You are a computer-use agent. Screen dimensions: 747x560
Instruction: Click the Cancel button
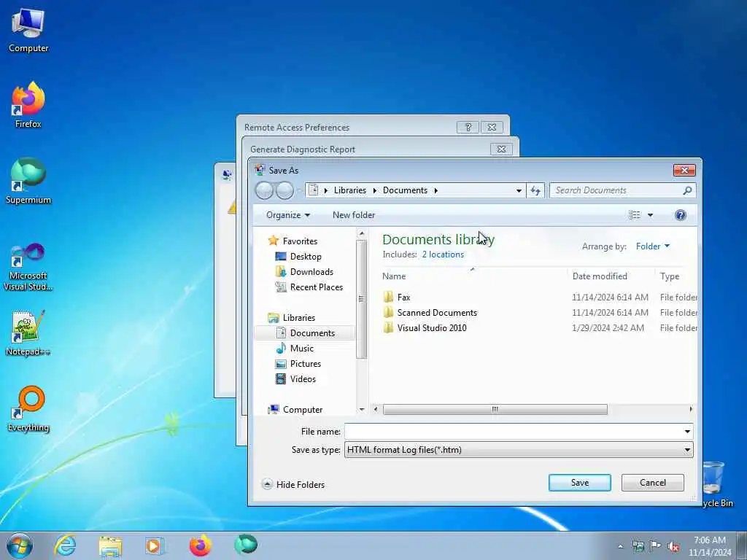click(x=653, y=483)
